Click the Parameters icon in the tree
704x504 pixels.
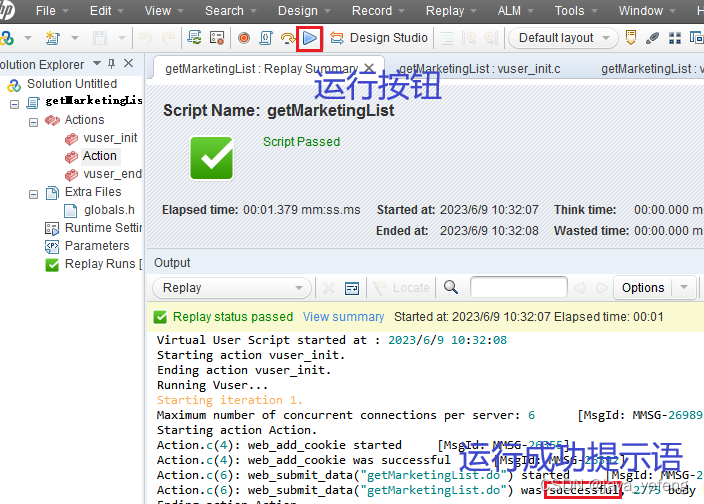click(x=52, y=246)
